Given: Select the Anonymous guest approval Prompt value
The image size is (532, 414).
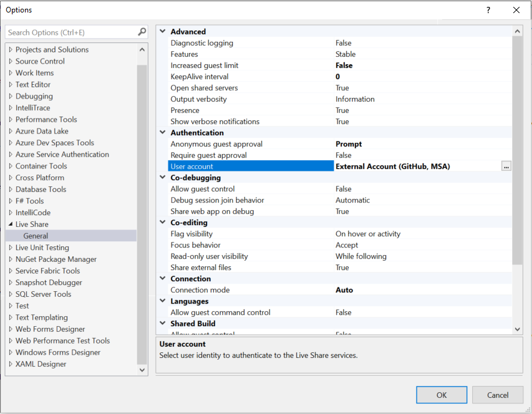Looking at the screenshot, I should 348,144.
